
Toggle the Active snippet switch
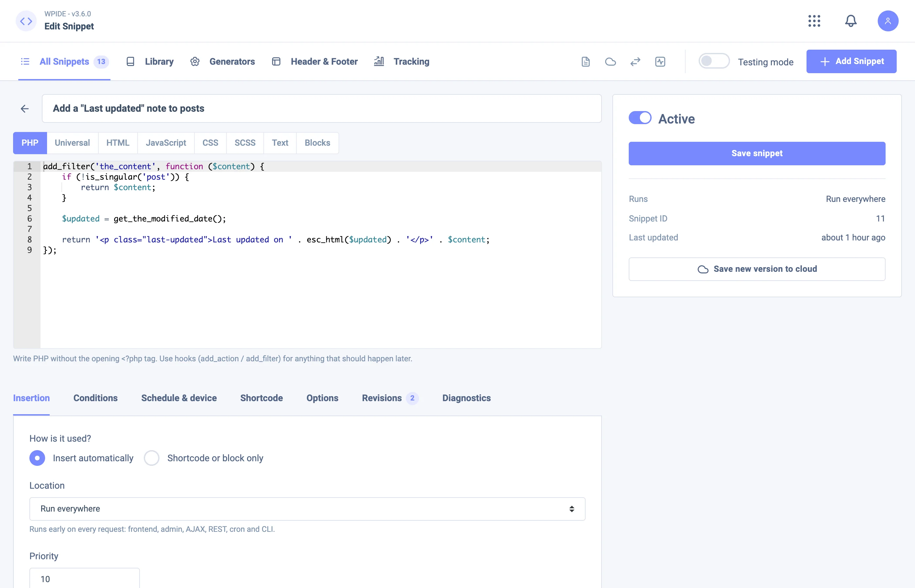tap(640, 118)
